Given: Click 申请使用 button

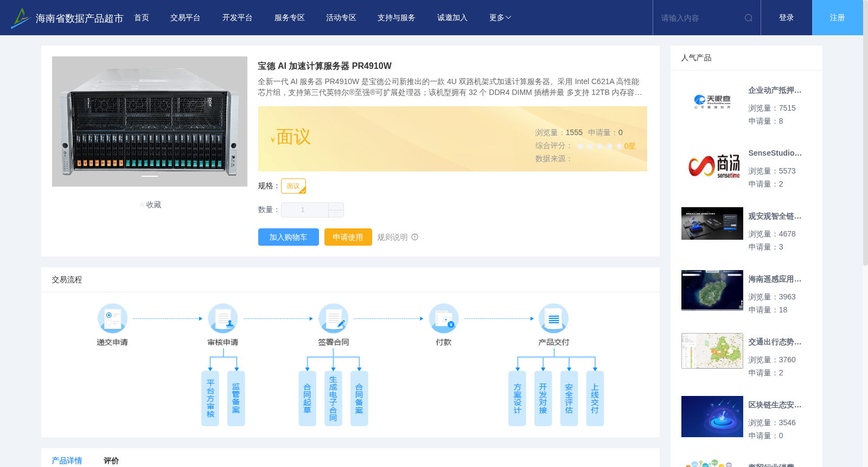Looking at the screenshot, I should pos(348,237).
